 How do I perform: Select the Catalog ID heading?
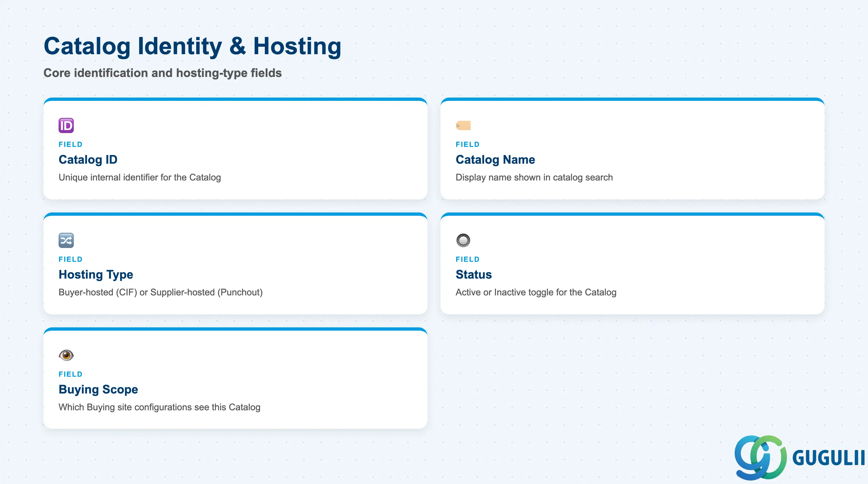coord(88,160)
